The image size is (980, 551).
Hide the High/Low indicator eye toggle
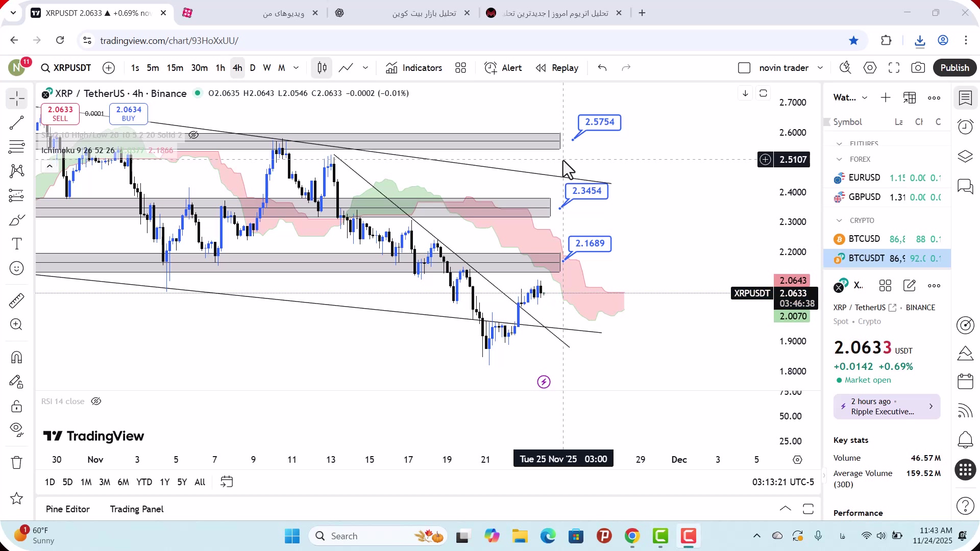click(193, 135)
